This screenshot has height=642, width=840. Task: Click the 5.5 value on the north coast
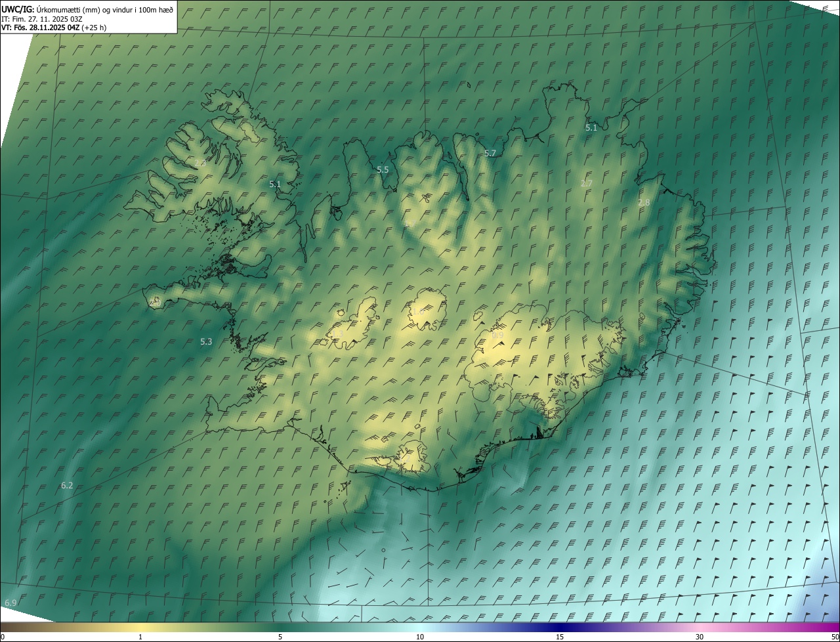click(x=383, y=169)
